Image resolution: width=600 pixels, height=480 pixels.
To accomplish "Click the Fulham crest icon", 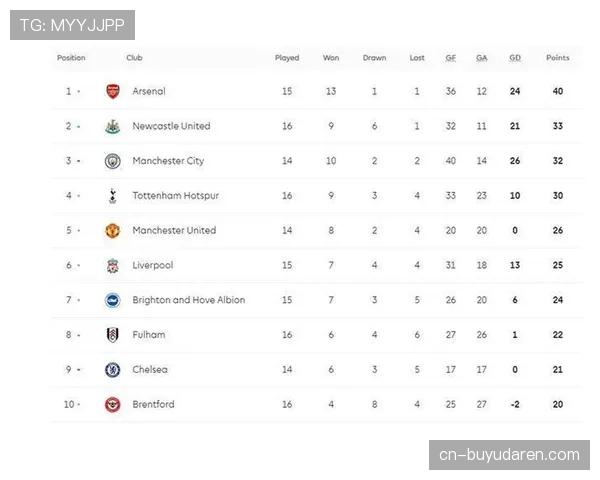I will (x=112, y=335).
